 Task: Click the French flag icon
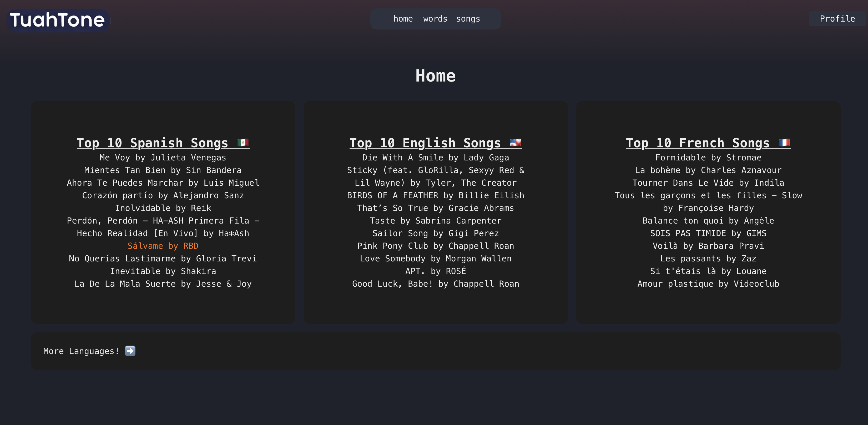(784, 143)
